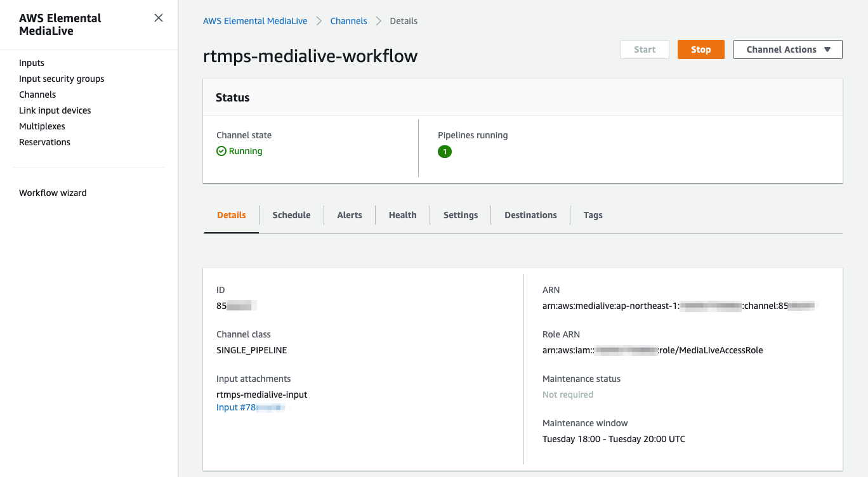Click the green Running status check icon
The width and height of the screenshot is (868, 477).
pos(221,151)
